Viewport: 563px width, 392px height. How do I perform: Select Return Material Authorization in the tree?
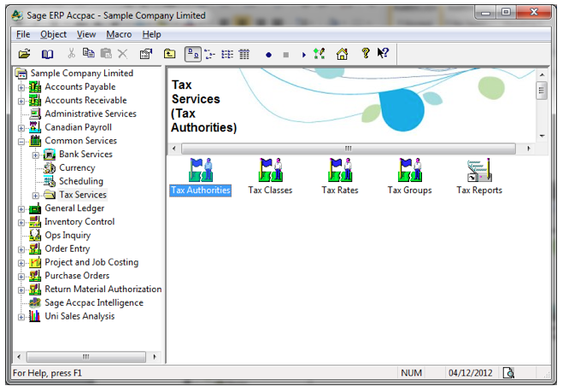pos(103,289)
